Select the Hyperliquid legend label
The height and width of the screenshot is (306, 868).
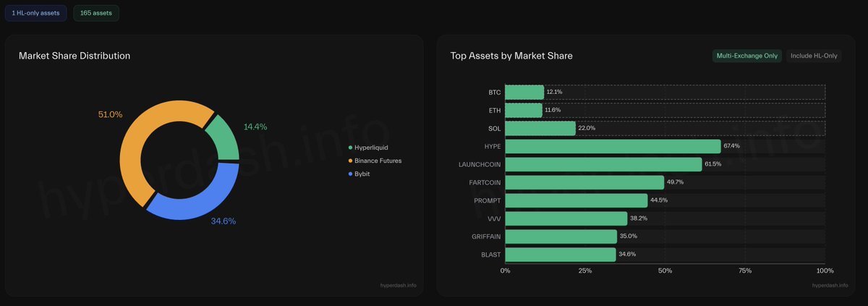pos(372,148)
